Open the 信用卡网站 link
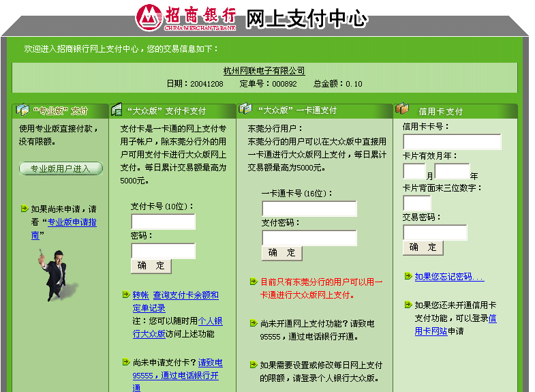Screen dimensions: 535x392 (x=455, y=325)
